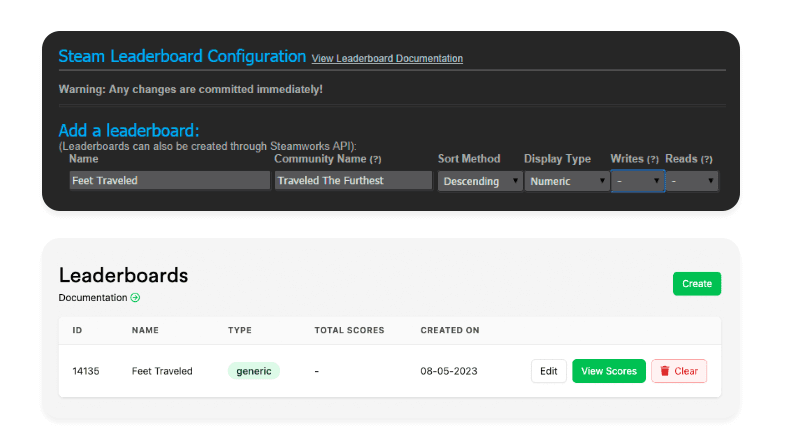Click the generic type badge
Image resolution: width=796 pixels, height=447 pixels.
pos(254,371)
